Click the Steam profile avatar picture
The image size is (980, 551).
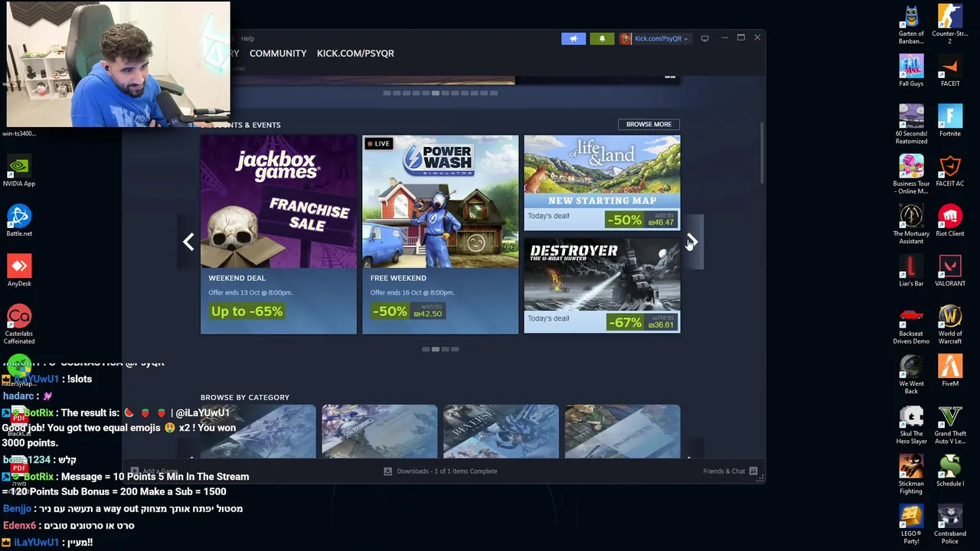pyautogui.click(x=626, y=38)
